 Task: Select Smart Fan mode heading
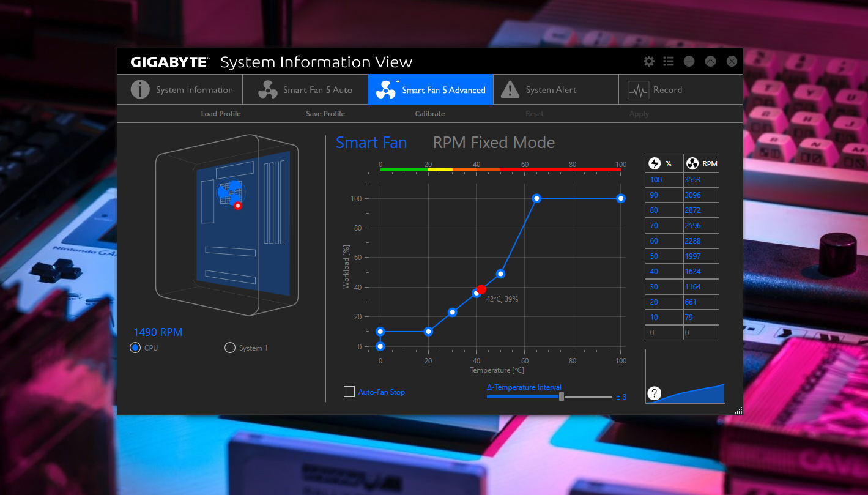(x=371, y=143)
